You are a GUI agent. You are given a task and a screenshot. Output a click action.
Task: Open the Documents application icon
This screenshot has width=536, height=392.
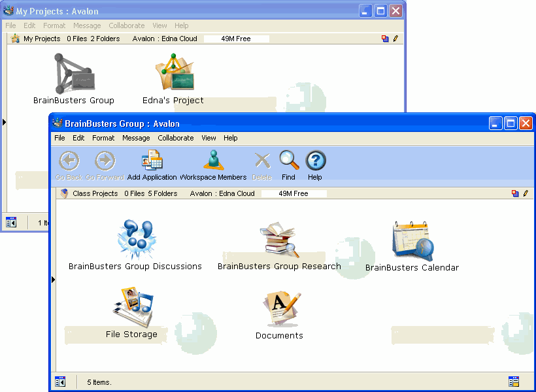point(280,309)
